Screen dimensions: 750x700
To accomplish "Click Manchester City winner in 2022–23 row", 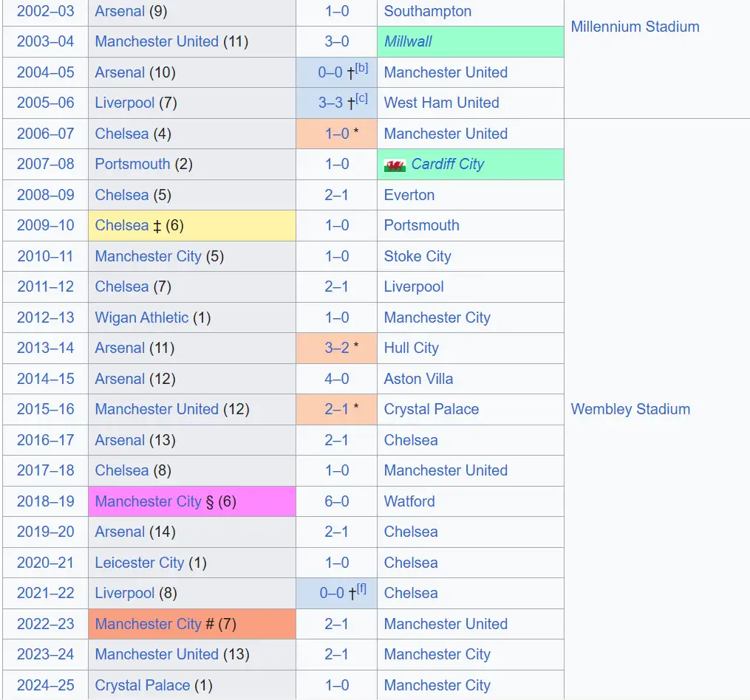I will point(148,623).
